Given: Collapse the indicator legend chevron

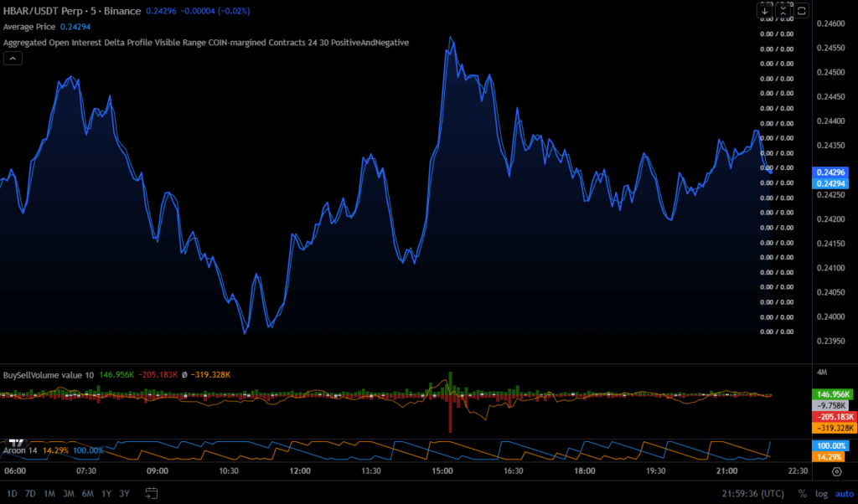Looking at the screenshot, I should 13,58.
